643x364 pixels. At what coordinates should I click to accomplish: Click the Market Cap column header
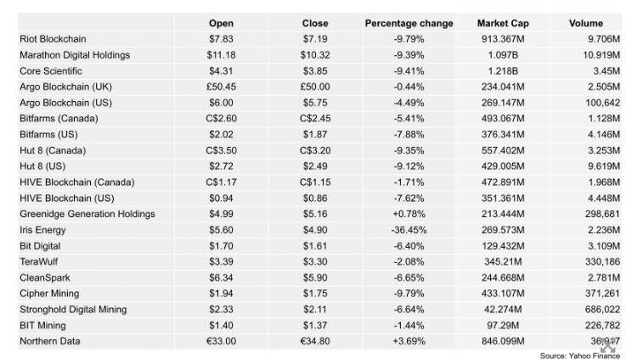[x=501, y=23]
